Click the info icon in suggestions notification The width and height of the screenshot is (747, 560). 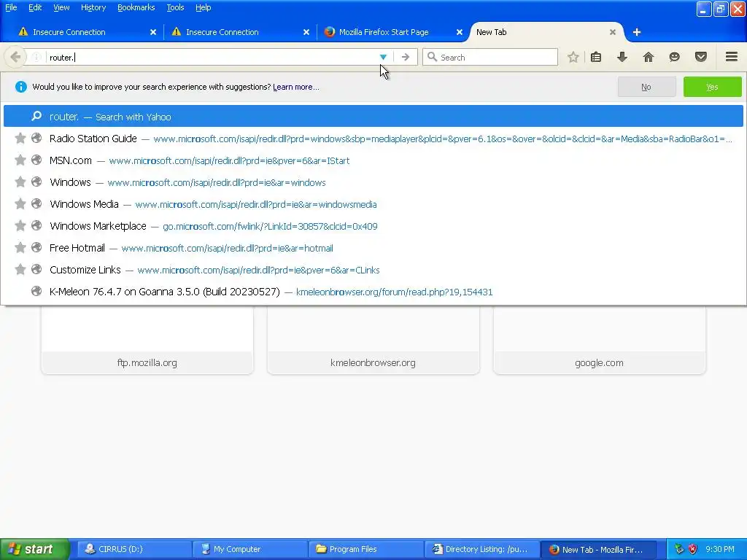click(21, 87)
